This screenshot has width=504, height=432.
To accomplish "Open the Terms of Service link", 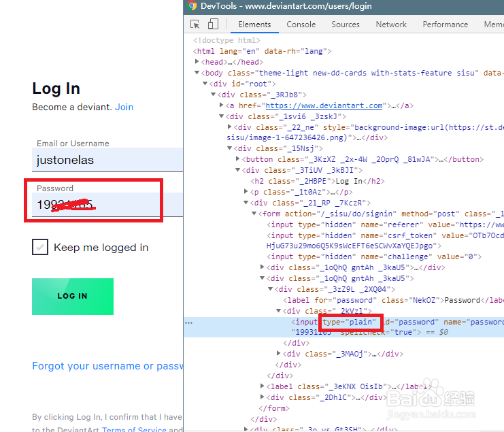I will [x=134, y=429].
